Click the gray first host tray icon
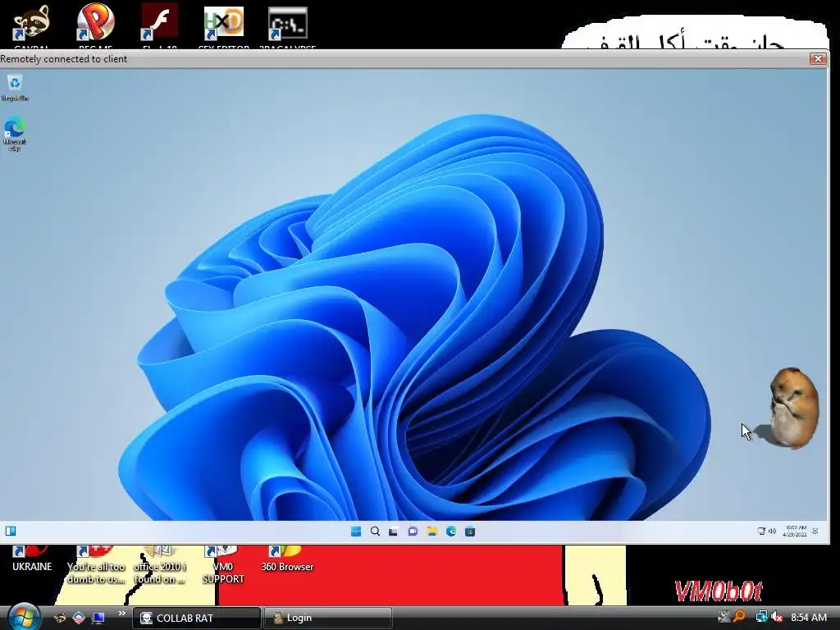Viewport: 840px width, 630px height. (724, 617)
